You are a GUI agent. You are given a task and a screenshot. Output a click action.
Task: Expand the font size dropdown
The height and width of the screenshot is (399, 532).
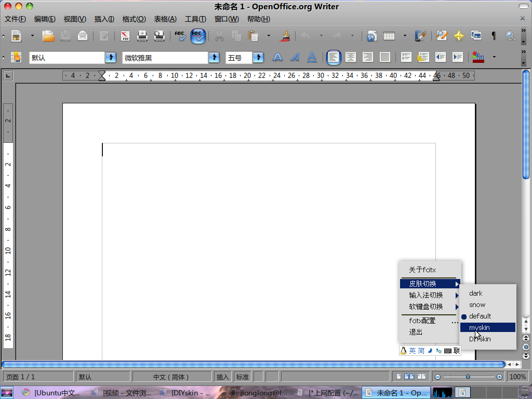pyautogui.click(x=258, y=57)
